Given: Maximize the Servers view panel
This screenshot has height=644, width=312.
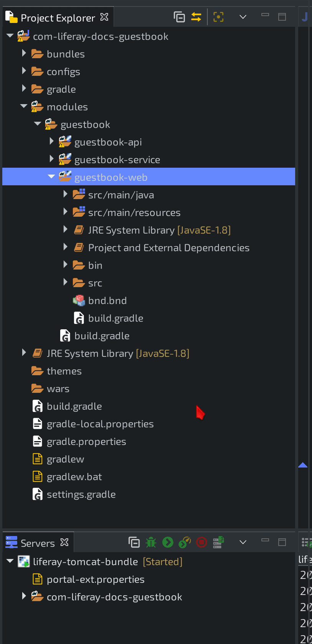Looking at the screenshot, I should point(282,542).
